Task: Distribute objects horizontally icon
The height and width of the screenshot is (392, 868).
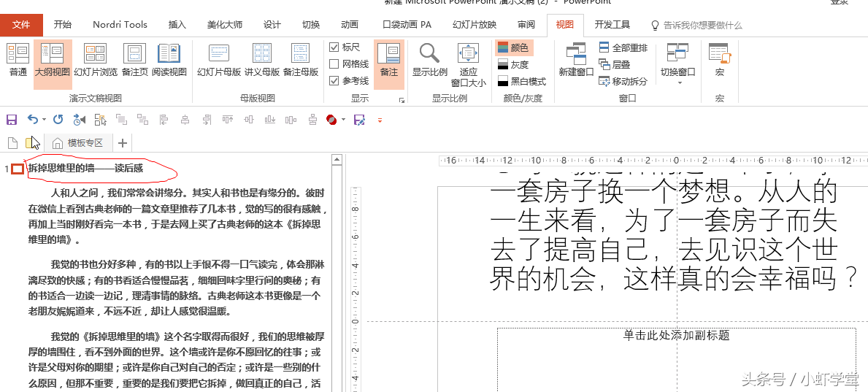Action: click(291, 119)
